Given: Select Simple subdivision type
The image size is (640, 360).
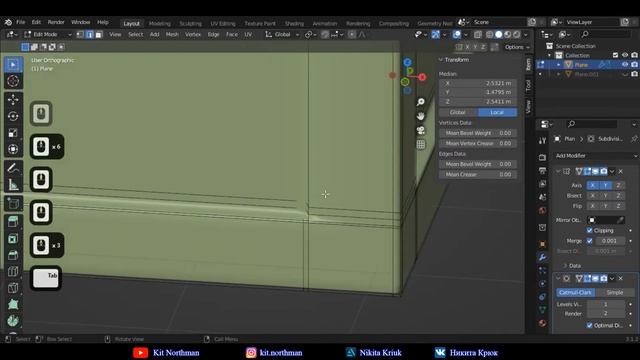Looking at the screenshot, I should click(615, 293).
